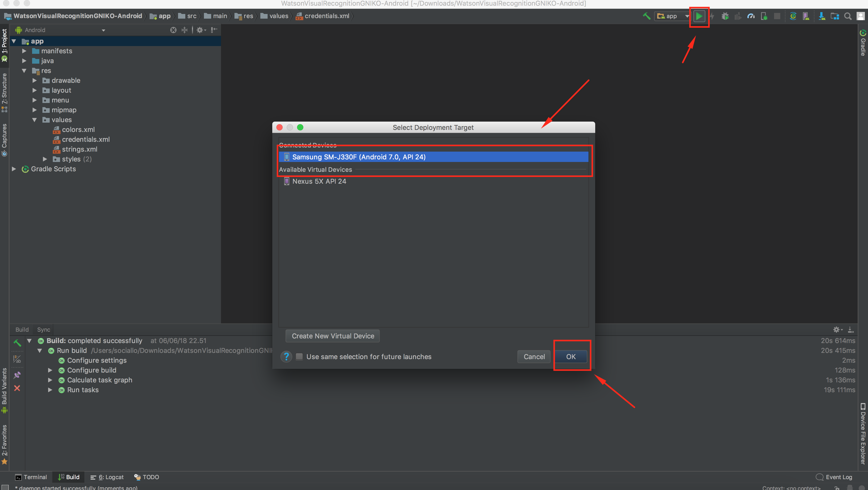Screen dimensions: 868x490
Task: Click Attach debugger to Android process icon
Action: [764, 16]
